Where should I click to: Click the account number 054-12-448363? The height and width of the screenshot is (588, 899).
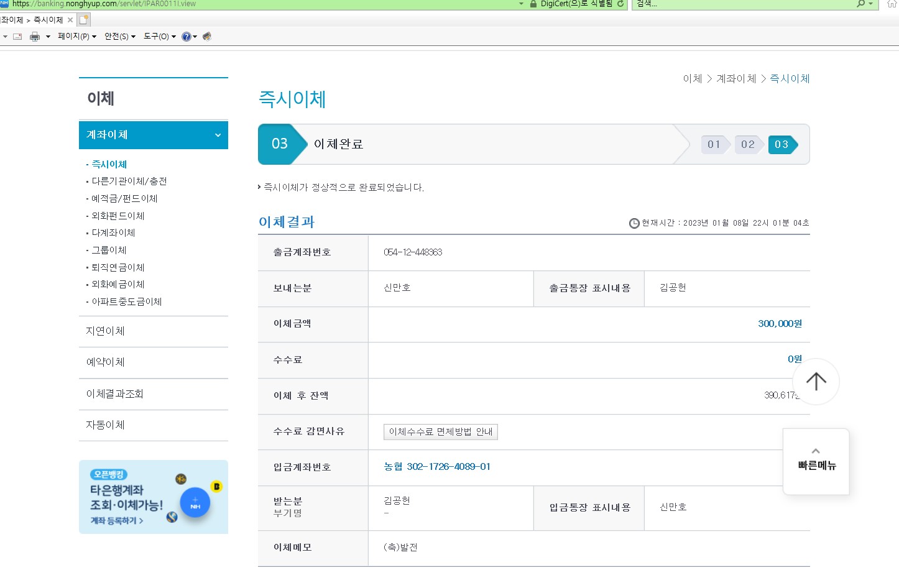(413, 252)
